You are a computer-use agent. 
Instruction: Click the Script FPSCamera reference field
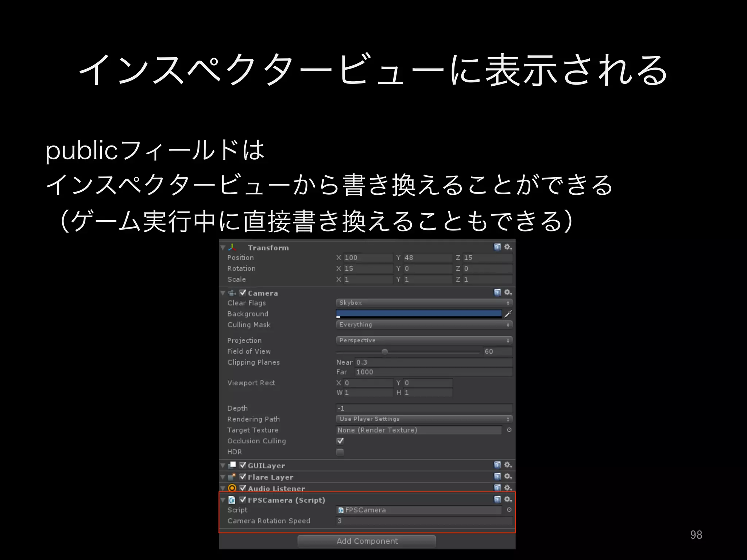point(419,510)
